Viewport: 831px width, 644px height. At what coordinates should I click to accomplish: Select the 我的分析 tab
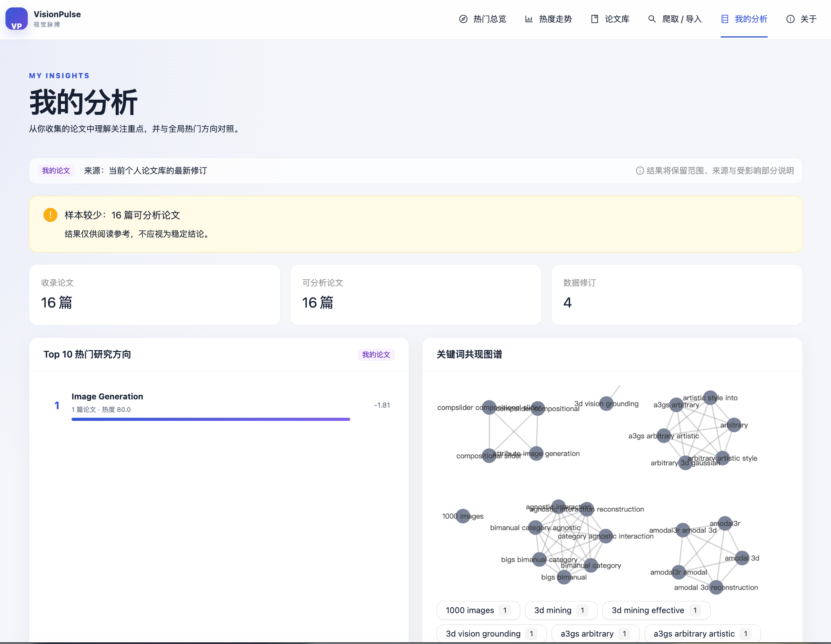(744, 19)
